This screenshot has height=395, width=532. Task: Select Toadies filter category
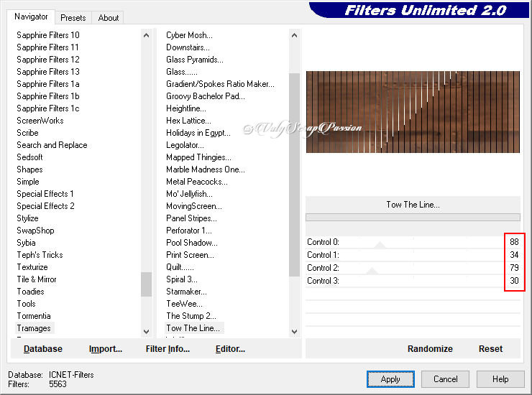coord(30,292)
